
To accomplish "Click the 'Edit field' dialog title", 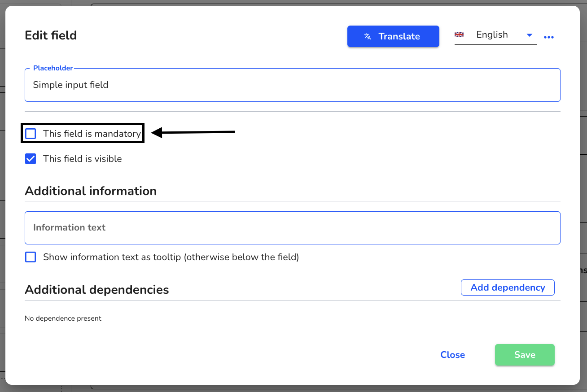I will (x=51, y=35).
